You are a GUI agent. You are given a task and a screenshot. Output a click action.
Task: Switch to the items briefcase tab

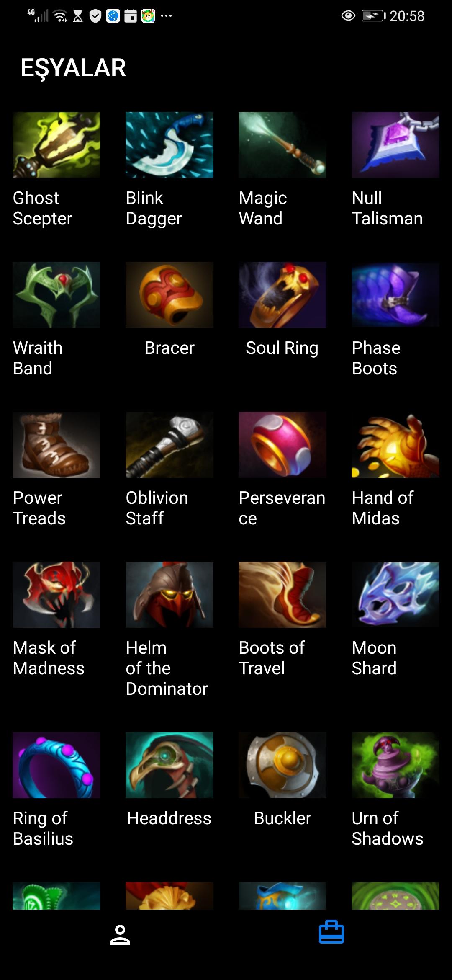[331, 932]
